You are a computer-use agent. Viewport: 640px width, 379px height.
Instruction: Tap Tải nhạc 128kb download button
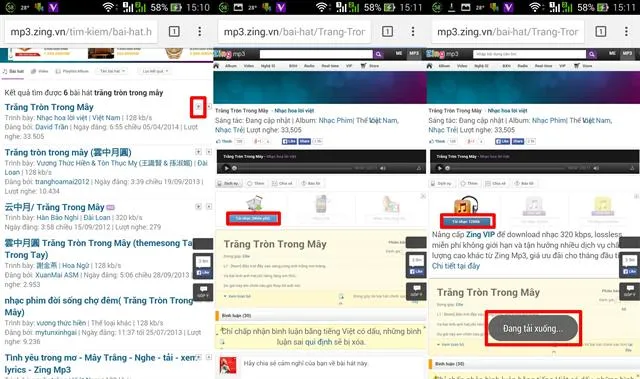coord(467,222)
